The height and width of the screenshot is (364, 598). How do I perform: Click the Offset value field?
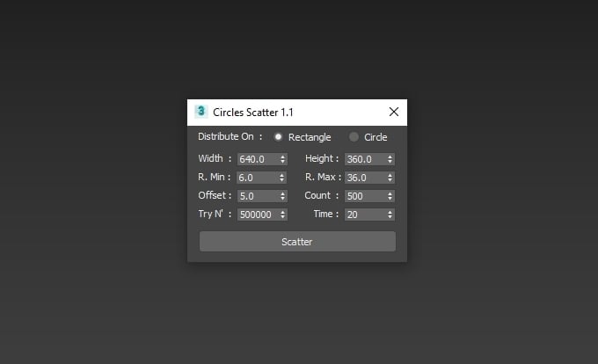point(257,196)
